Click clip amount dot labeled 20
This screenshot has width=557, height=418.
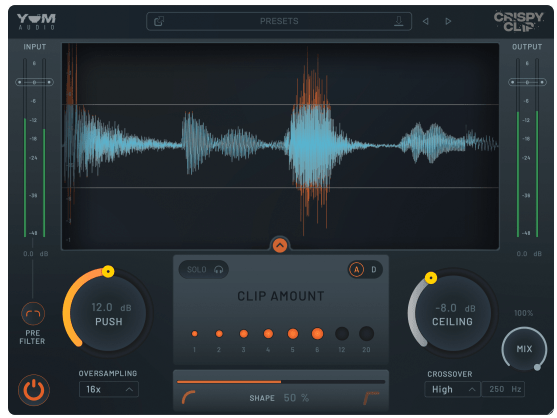[x=367, y=334]
